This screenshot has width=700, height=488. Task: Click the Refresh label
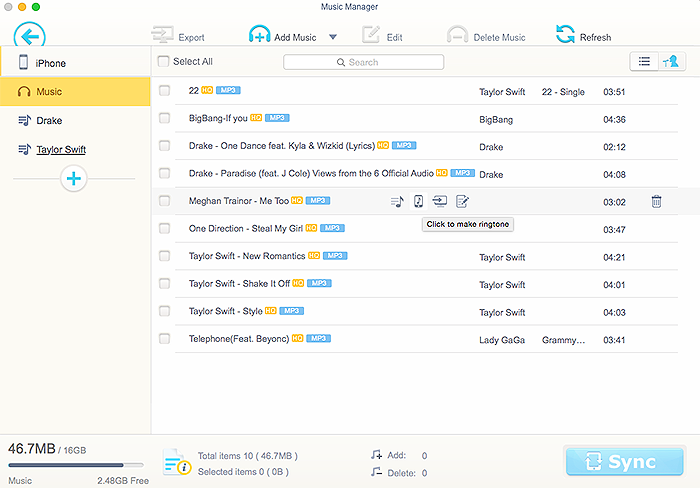(595, 38)
